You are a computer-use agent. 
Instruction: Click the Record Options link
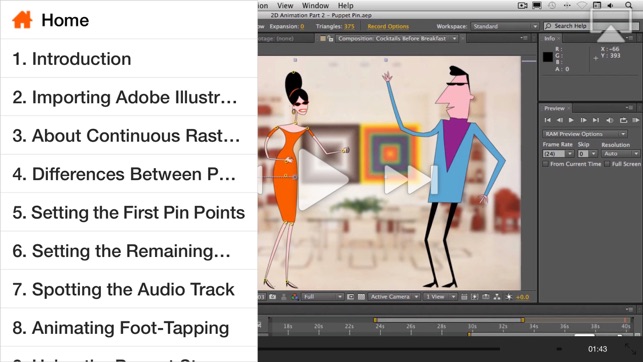pyautogui.click(x=388, y=26)
